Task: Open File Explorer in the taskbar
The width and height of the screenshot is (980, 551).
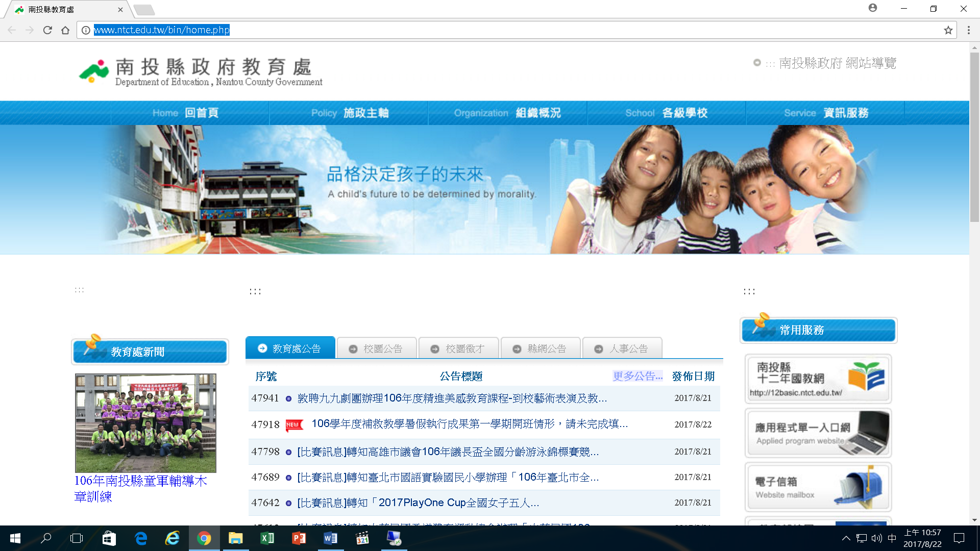Action: click(235, 538)
